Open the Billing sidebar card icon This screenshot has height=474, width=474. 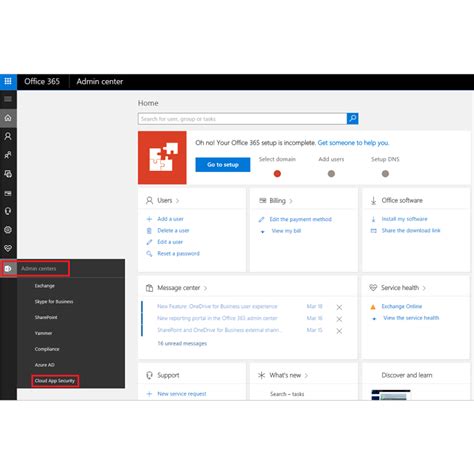tap(8, 193)
